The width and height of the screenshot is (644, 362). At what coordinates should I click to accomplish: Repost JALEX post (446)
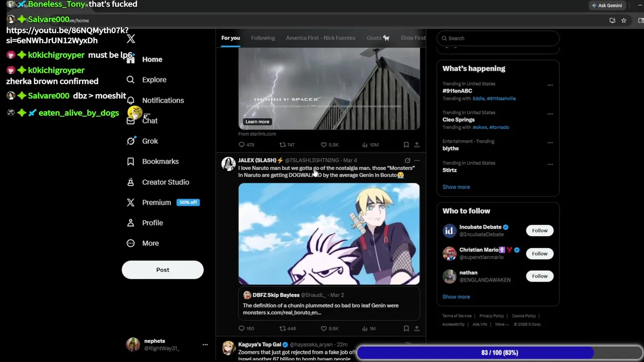(x=288, y=329)
